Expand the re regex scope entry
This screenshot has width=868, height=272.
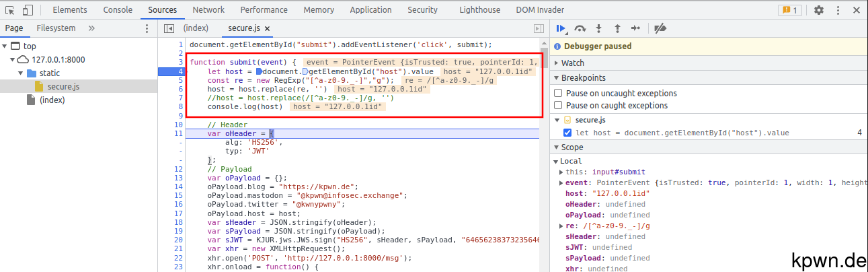click(x=561, y=226)
